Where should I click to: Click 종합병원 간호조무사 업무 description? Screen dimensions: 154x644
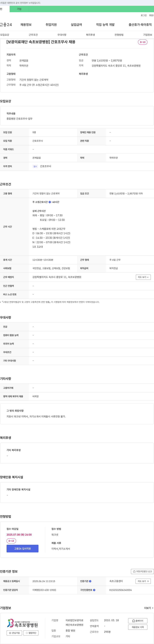[x=20, y=119]
